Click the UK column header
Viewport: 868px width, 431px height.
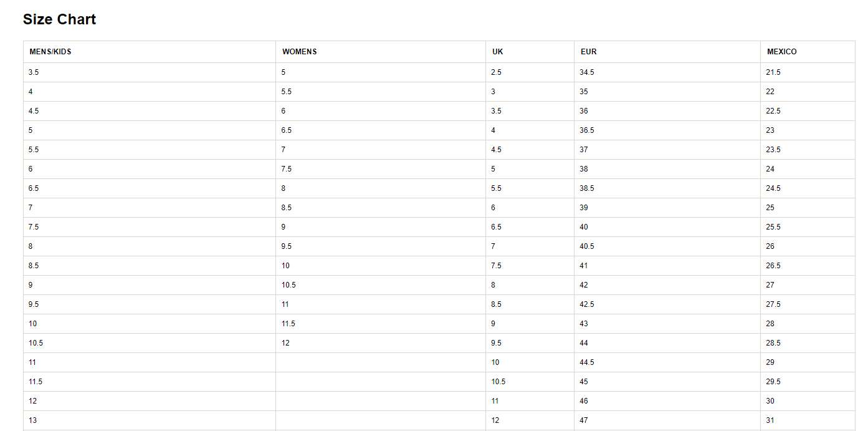[497, 52]
